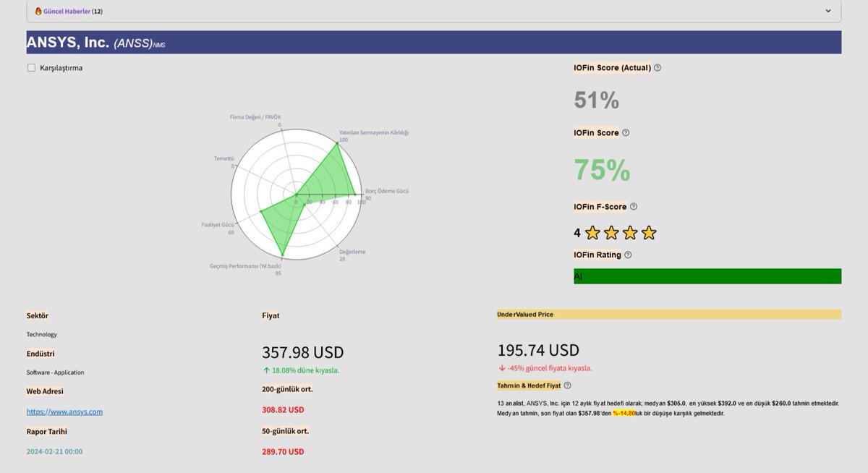This screenshot has width=868, height=473.
Task: Click the 308.82 USD 200-day average
Action: pyautogui.click(x=283, y=409)
